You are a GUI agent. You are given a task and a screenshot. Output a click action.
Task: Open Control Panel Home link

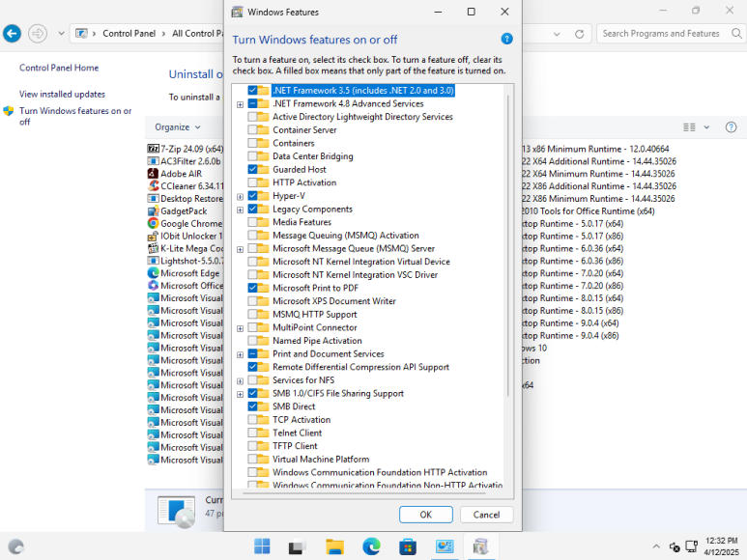pos(59,68)
